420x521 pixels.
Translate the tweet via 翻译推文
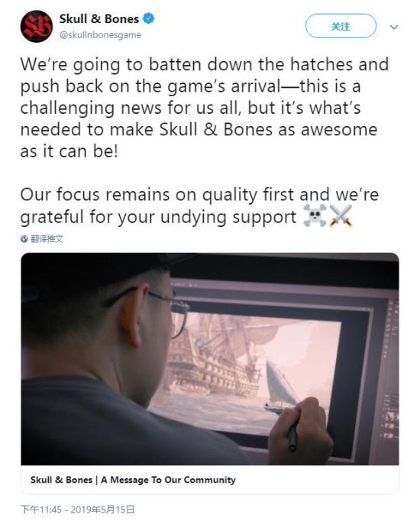(47, 238)
